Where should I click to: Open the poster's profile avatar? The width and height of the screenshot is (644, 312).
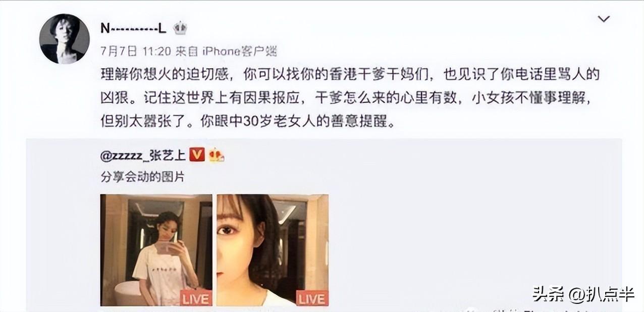(64, 39)
